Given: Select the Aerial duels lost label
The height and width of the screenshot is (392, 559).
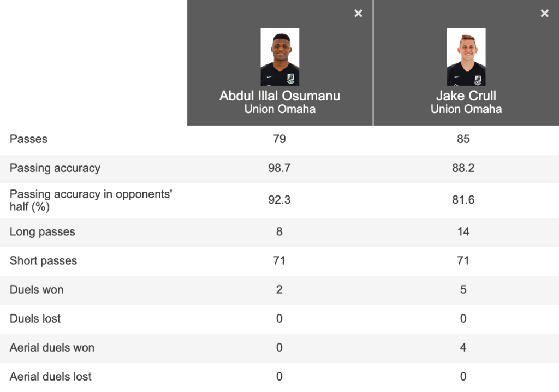Looking at the screenshot, I should [x=50, y=377].
